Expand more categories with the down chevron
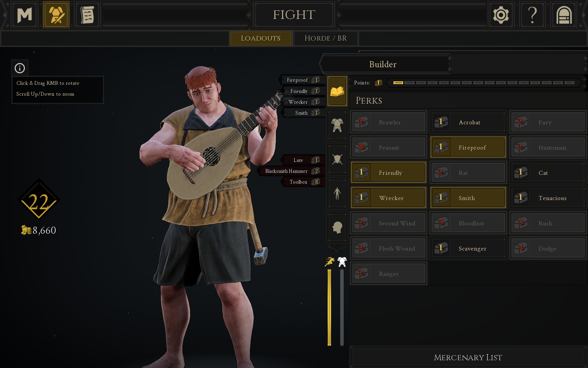The height and width of the screenshot is (368, 588). pos(337,248)
